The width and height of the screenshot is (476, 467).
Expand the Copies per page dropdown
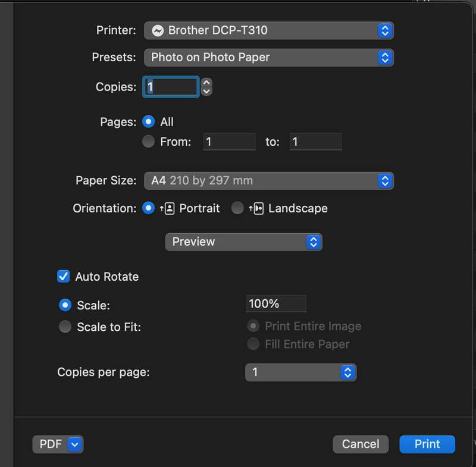coord(300,372)
